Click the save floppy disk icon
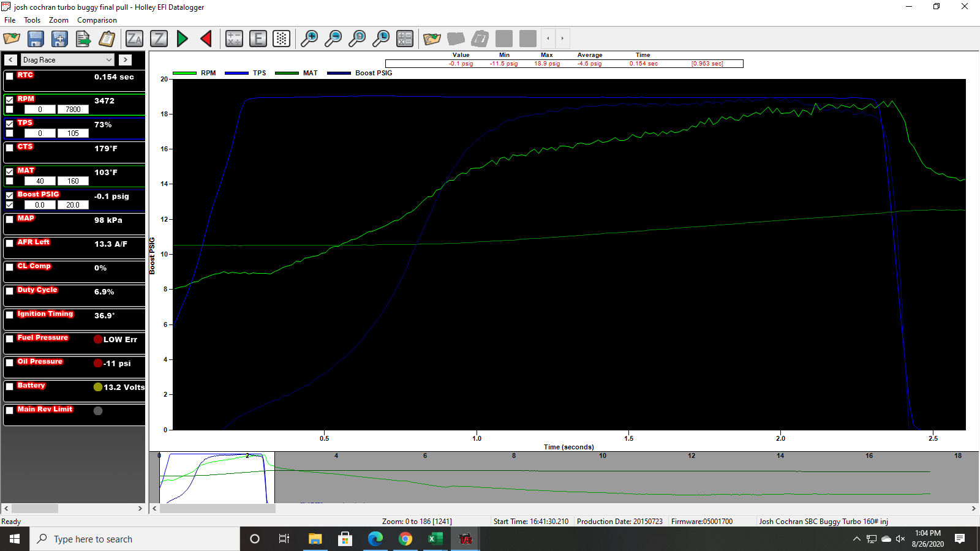 (x=36, y=39)
